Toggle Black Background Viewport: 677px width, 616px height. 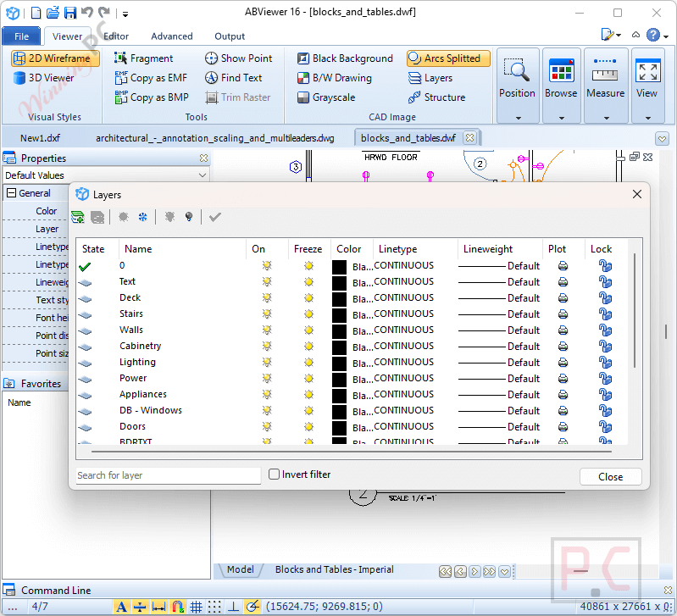coord(345,58)
